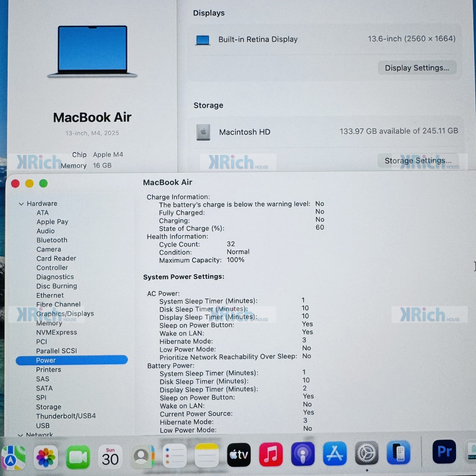Click the Macintosh HD drive icon
Viewport: 476px width, 476px height.
click(x=203, y=132)
